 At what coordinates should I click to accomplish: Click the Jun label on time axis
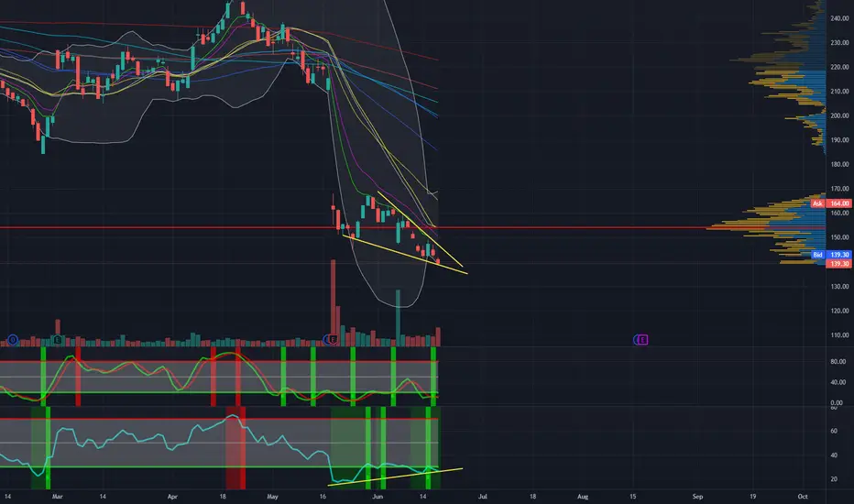coord(378,497)
